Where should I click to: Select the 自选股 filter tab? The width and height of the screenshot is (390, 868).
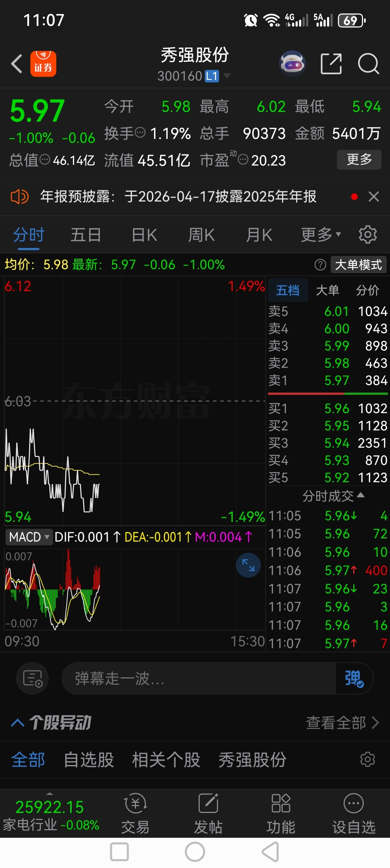coord(89,760)
